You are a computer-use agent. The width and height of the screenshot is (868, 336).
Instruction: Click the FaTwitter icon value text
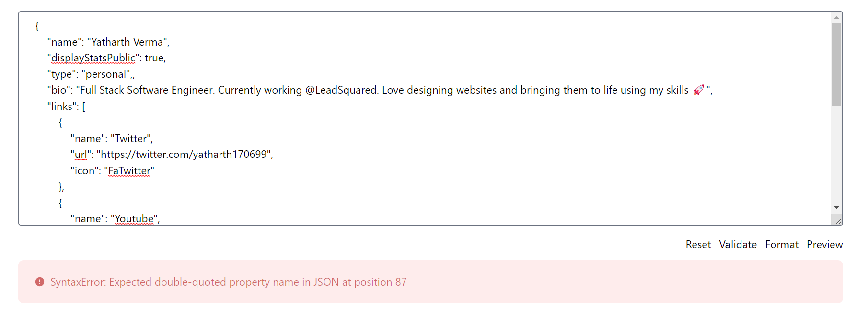click(x=129, y=170)
